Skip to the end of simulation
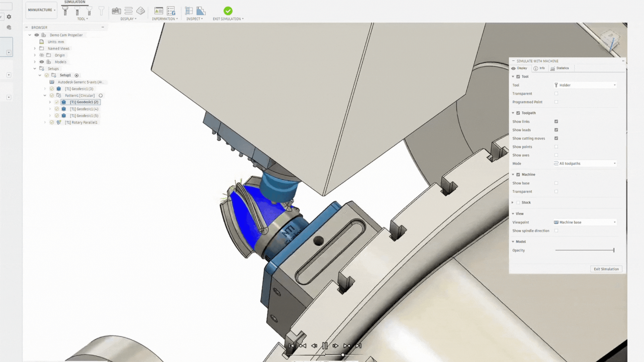 [x=359, y=346]
